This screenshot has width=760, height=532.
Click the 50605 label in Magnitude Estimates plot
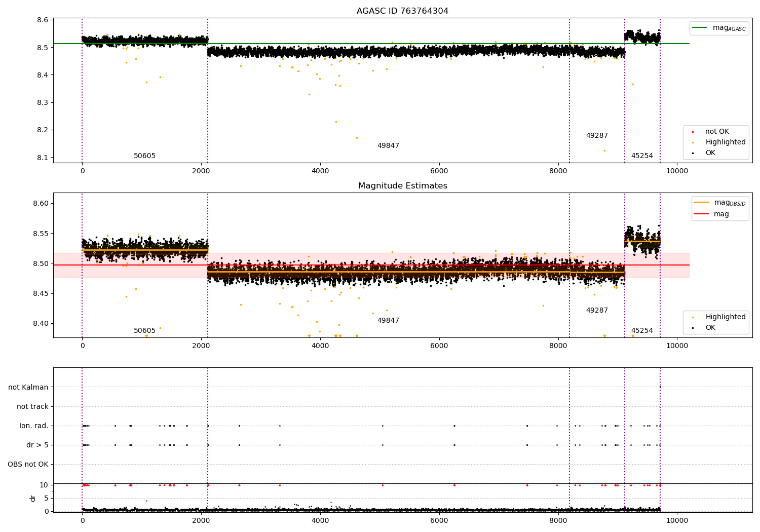click(144, 331)
